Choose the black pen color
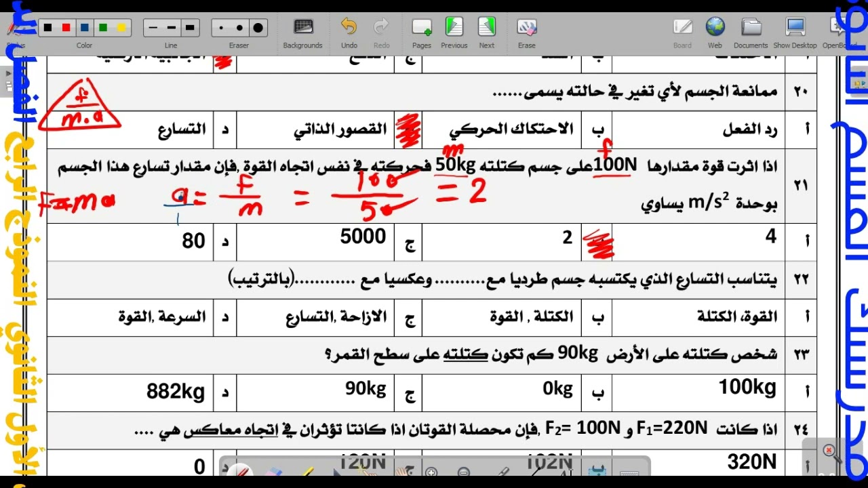 [47, 28]
